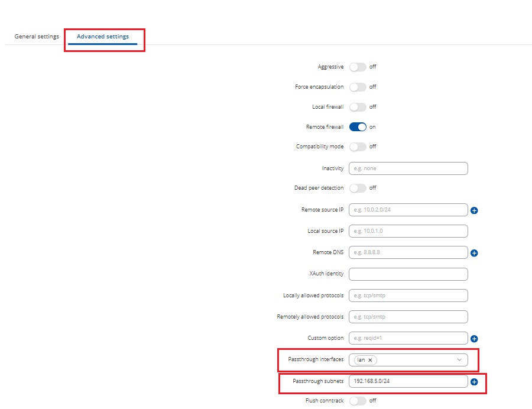The width and height of the screenshot is (532, 409).
Task: Turn on Force encapsulation
Action: pyautogui.click(x=358, y=87)
